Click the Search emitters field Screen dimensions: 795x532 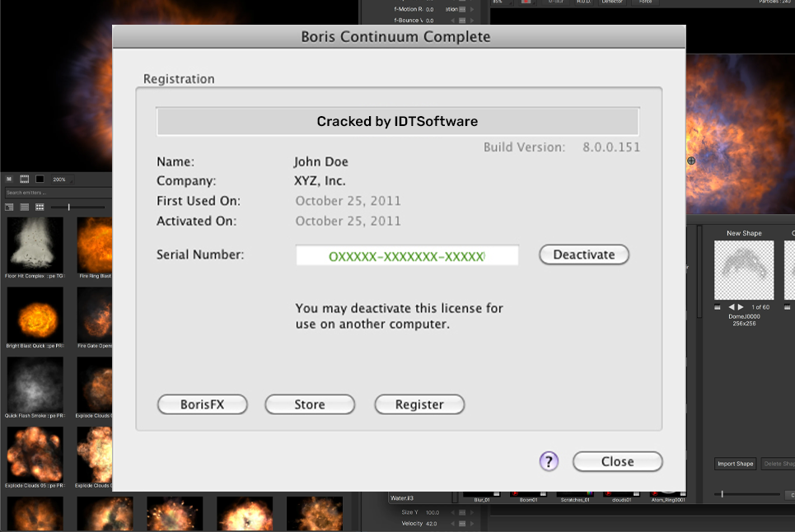(x=58, y=193)
